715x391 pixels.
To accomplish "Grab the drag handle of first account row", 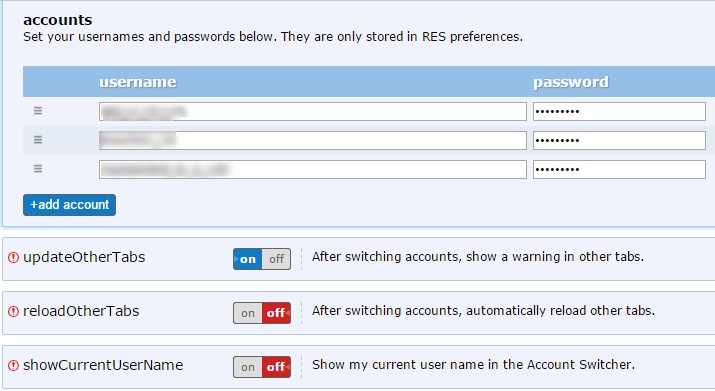I will click(38, 111).
